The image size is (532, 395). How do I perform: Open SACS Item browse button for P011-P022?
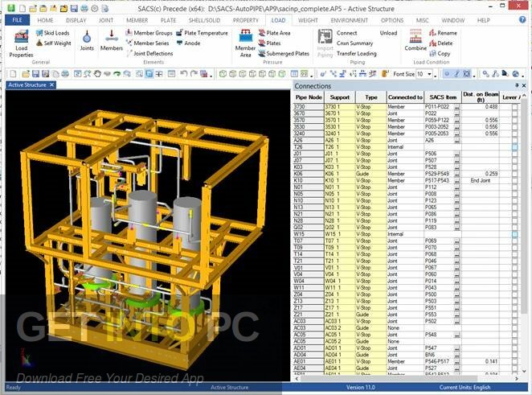click(x=457, y=107)
